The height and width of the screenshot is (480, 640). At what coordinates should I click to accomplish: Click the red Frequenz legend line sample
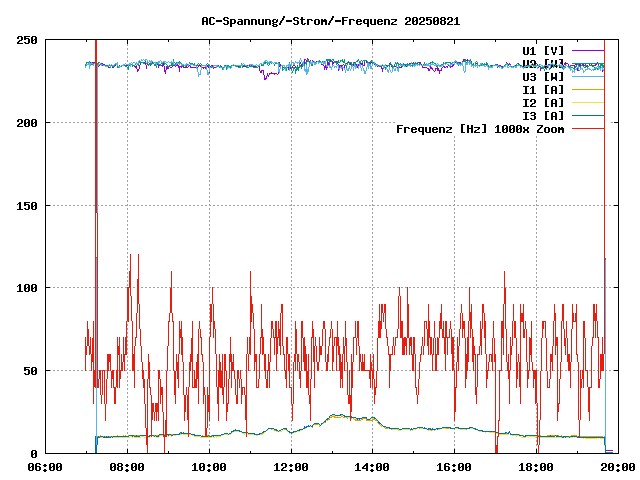[587, 128]
